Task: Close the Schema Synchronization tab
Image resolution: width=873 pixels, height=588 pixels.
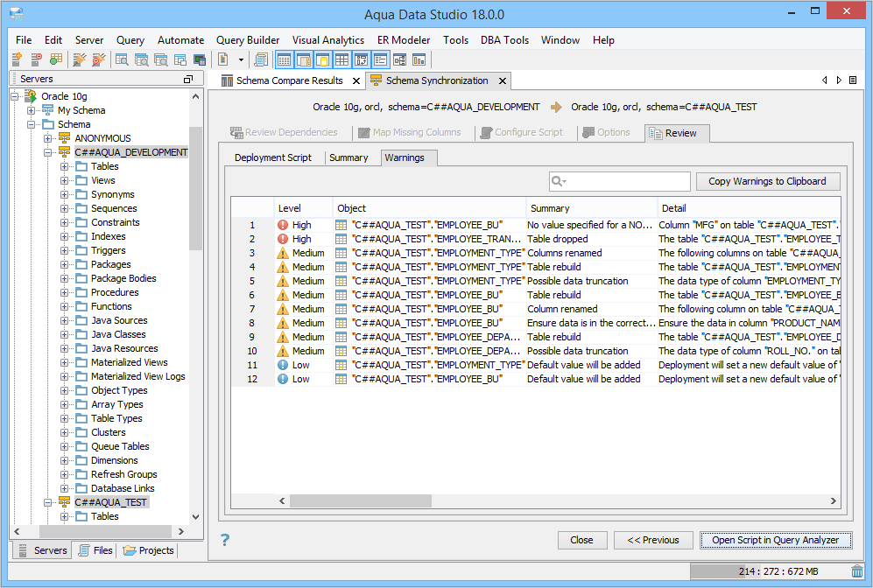Action: pyautogui.click(x=503, y=80)
